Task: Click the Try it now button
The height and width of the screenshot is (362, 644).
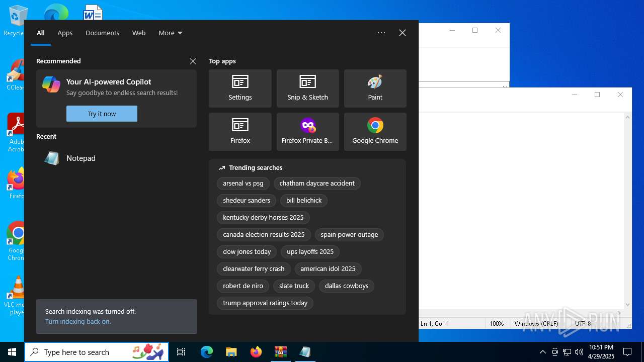Action: pos(102,114)
